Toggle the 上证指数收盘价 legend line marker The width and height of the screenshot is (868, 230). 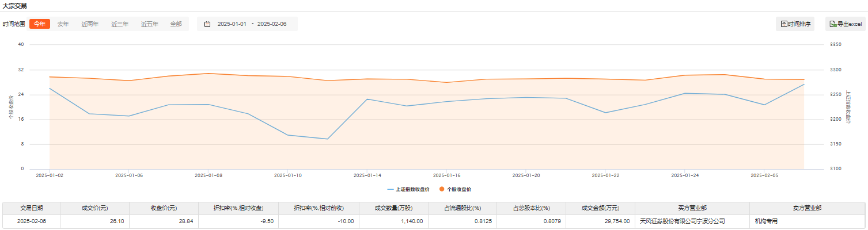[391, 189]
